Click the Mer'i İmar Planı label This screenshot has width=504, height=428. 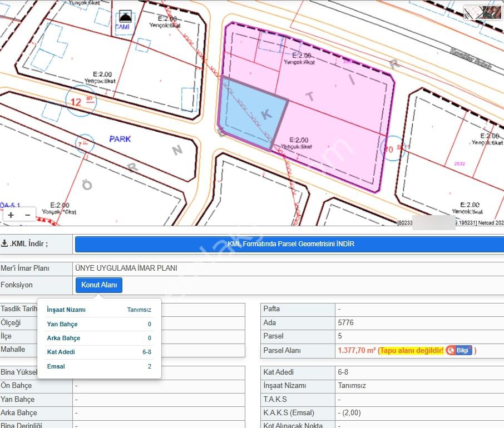24,268
